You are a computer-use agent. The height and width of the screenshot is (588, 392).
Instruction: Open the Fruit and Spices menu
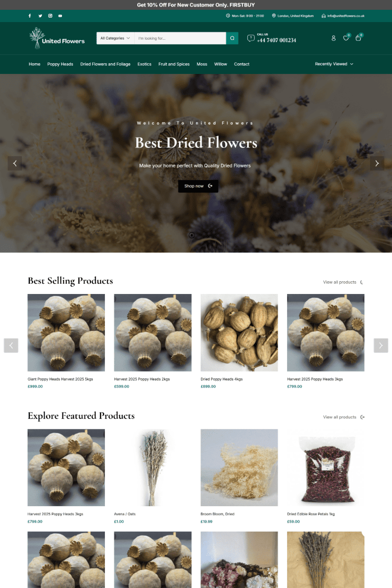click(x=174, y=64)
